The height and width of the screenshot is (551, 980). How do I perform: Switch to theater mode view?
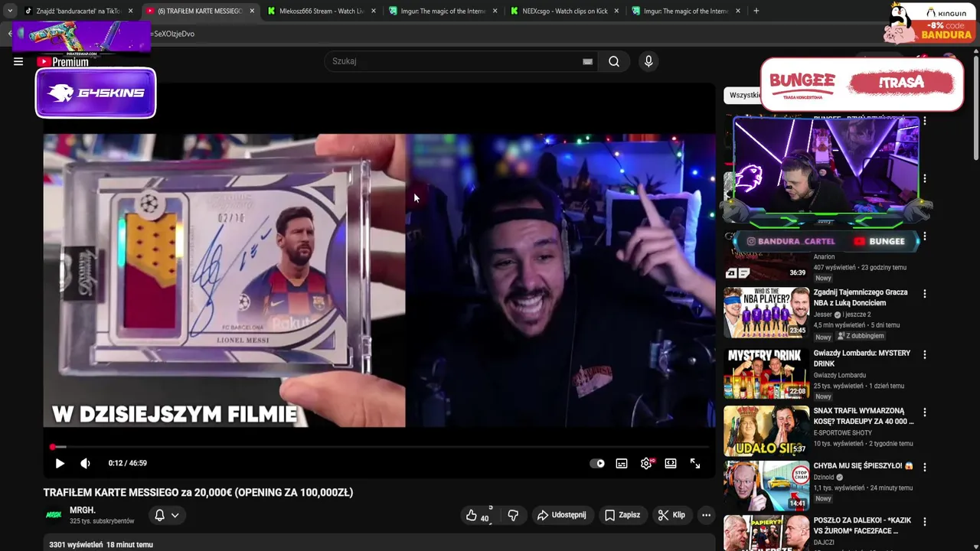[671, 463]
